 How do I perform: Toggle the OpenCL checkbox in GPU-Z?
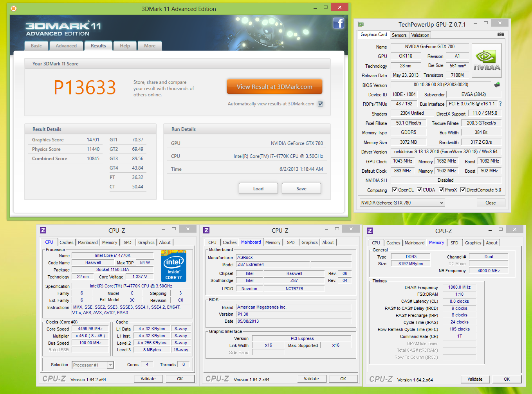(x=395, y=190)
